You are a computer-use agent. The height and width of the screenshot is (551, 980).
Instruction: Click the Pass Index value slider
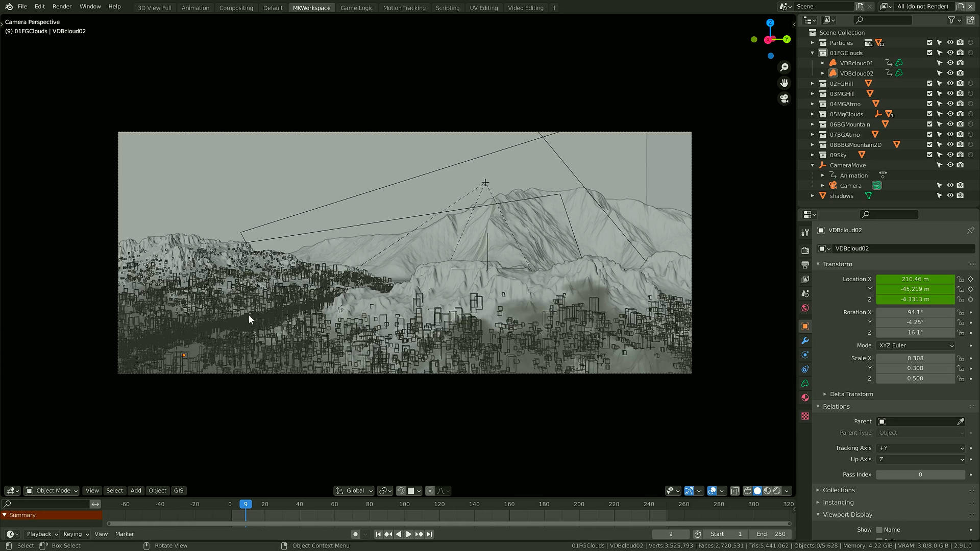click(921, 474)
